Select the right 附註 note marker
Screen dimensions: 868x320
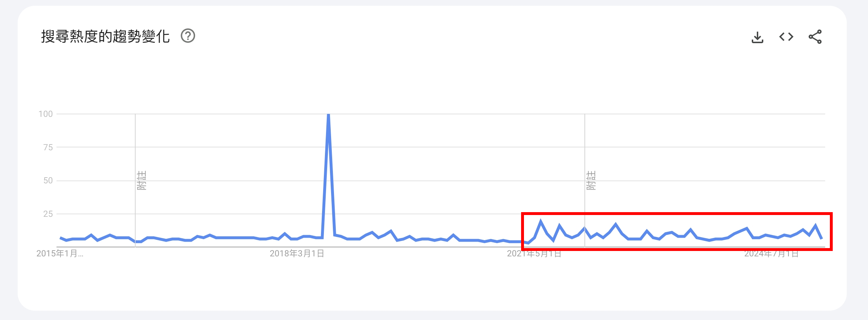point(591,180)
